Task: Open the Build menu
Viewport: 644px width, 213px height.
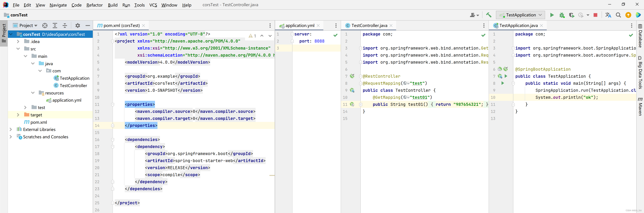Action: [113, 5]
